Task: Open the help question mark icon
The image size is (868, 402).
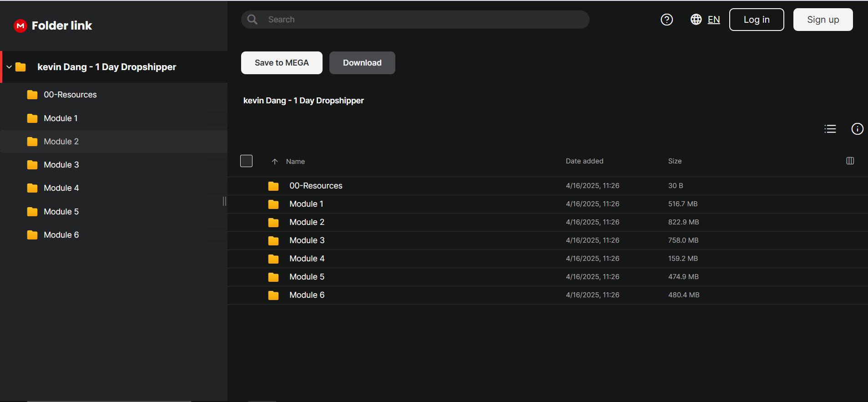Action: (x=666, y=20)
